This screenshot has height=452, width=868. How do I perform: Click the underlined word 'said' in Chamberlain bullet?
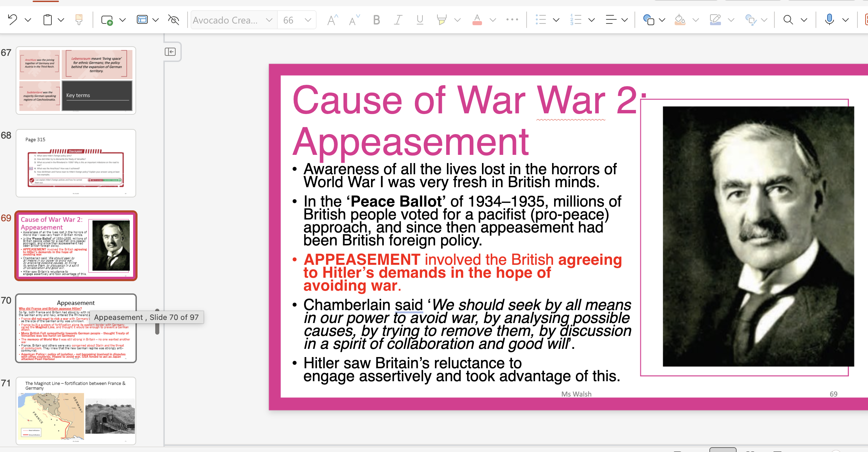click(409, 305)
